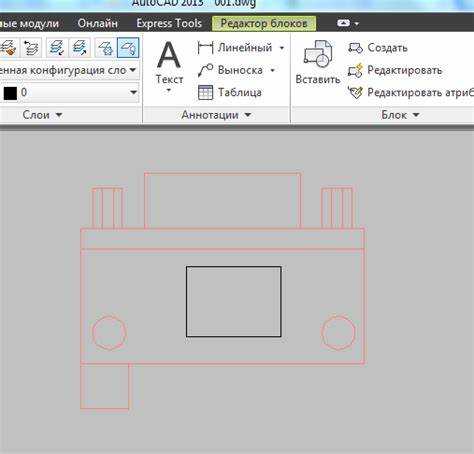Image resolution: width=474 pixels, height=454 pixels.
Task: Toggle the layer icon left of the highlighted one
Action: (x=106, y=48)
